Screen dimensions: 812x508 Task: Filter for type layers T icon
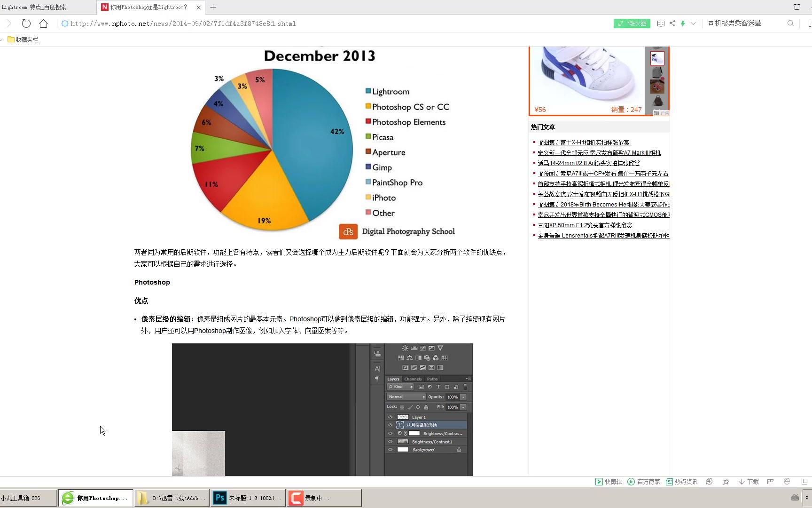pyautogui.click(x=438, y=387)
